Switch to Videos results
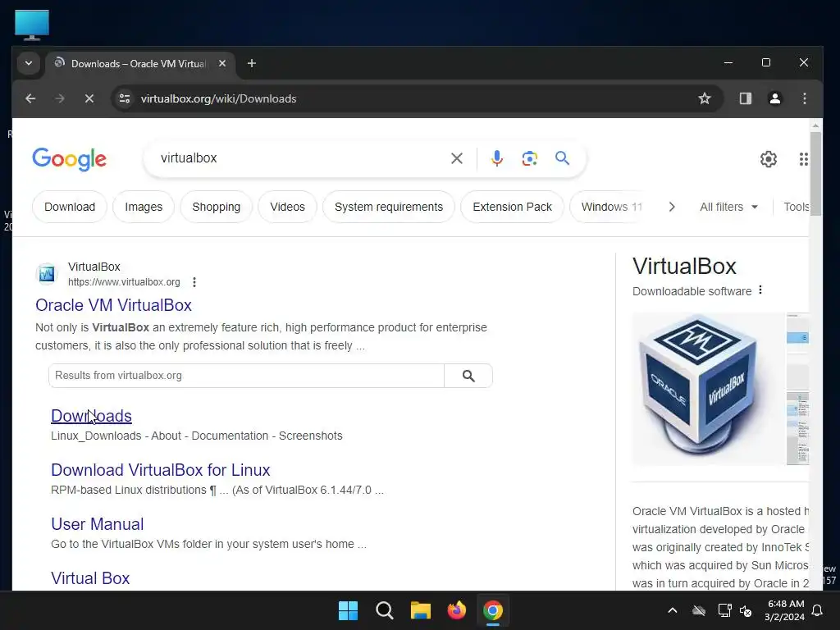This screenshot has height=630, width=840. point(287,207)
